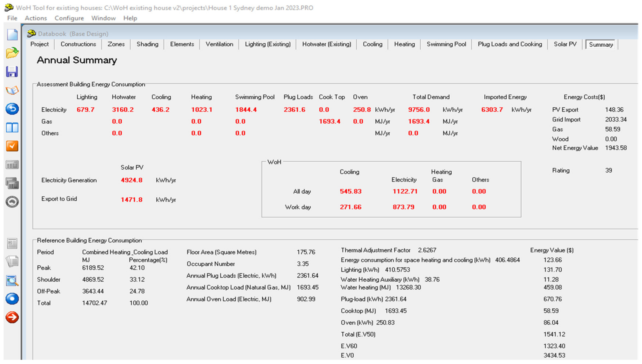
Task: Click the blue undo arrow icon
Action: pos(12,109)
